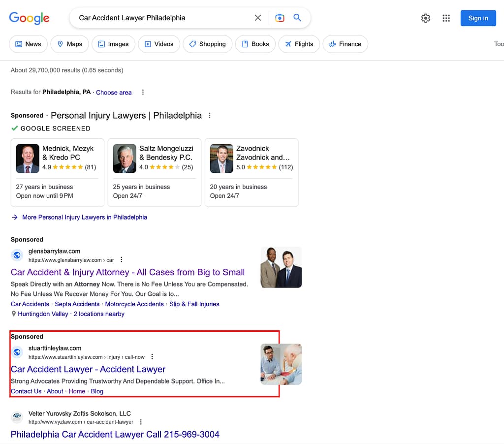Click Velter Yurovsky Zoftis Sokolson, LLC name
This screenshot has height=444, width=504.
pyautogui.click(x=79, y=413)
